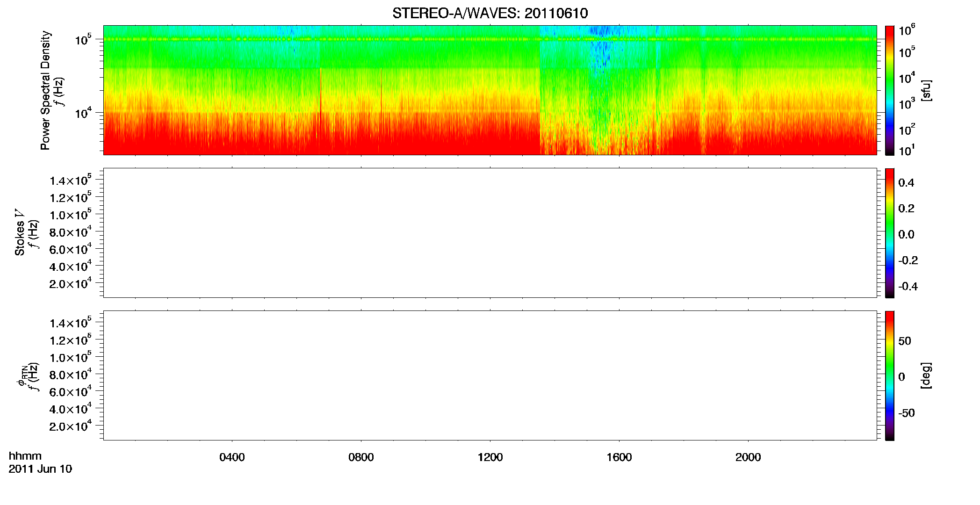Click the 0.0 Stokes V color scale value
Image resolution: width=980 pixels, height=505 pixels.
point(906,235)
